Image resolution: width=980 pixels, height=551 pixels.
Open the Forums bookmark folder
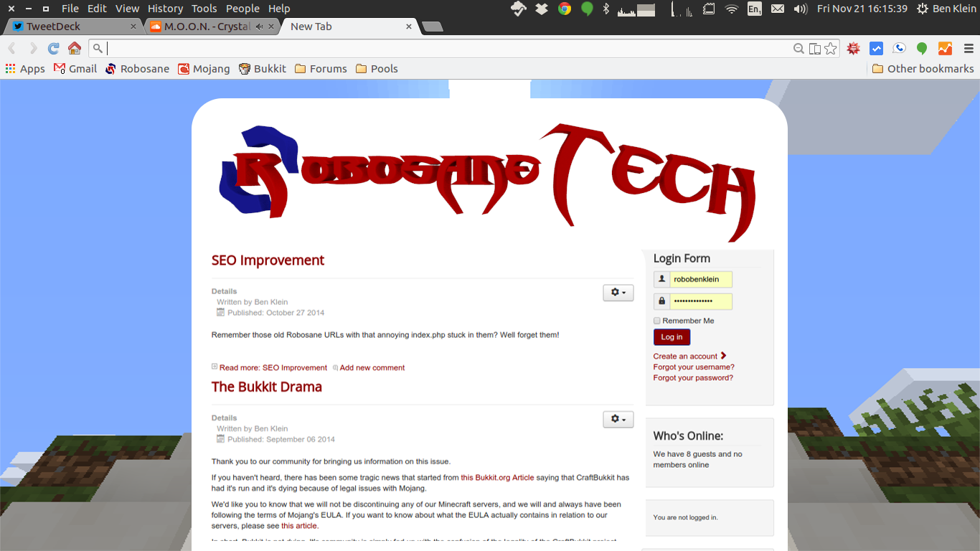321,69
